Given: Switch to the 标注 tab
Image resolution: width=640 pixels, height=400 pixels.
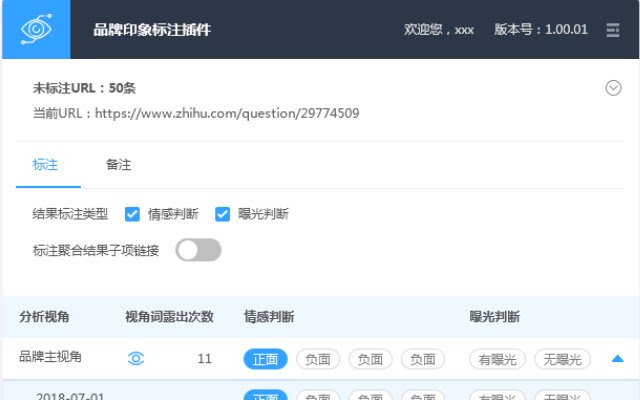Looking at the screenshot, I should tap(45, 164).
